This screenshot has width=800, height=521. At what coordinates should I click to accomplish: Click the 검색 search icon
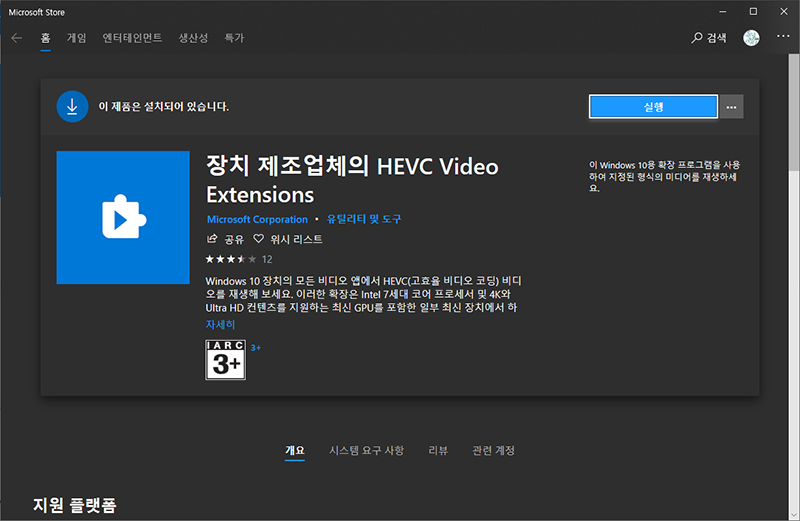(697, 38)
